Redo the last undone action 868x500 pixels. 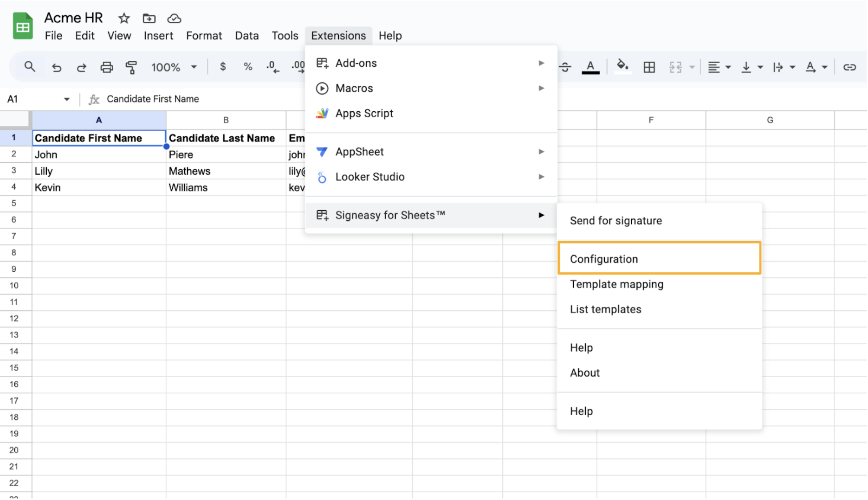81,67
